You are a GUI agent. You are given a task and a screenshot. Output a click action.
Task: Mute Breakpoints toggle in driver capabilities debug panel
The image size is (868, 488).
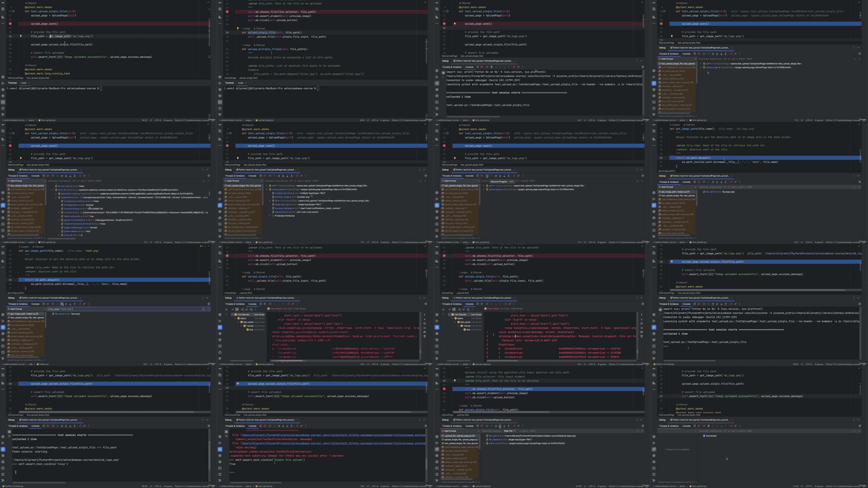coord(85,176)
